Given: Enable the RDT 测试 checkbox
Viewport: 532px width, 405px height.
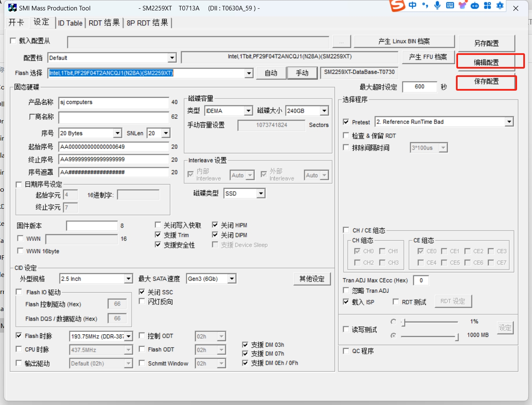Looking at the screenshot, I should pyautogui.click(x=396, y=302).
